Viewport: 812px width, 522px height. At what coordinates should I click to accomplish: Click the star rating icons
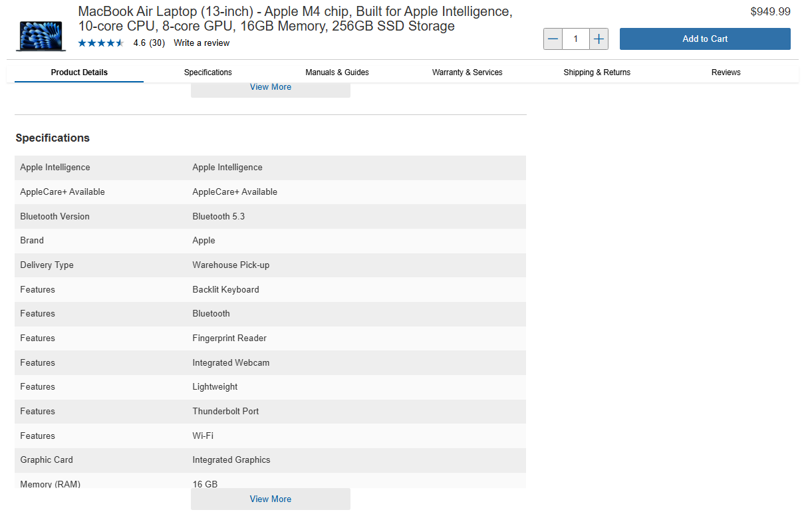tap(100, 43)
